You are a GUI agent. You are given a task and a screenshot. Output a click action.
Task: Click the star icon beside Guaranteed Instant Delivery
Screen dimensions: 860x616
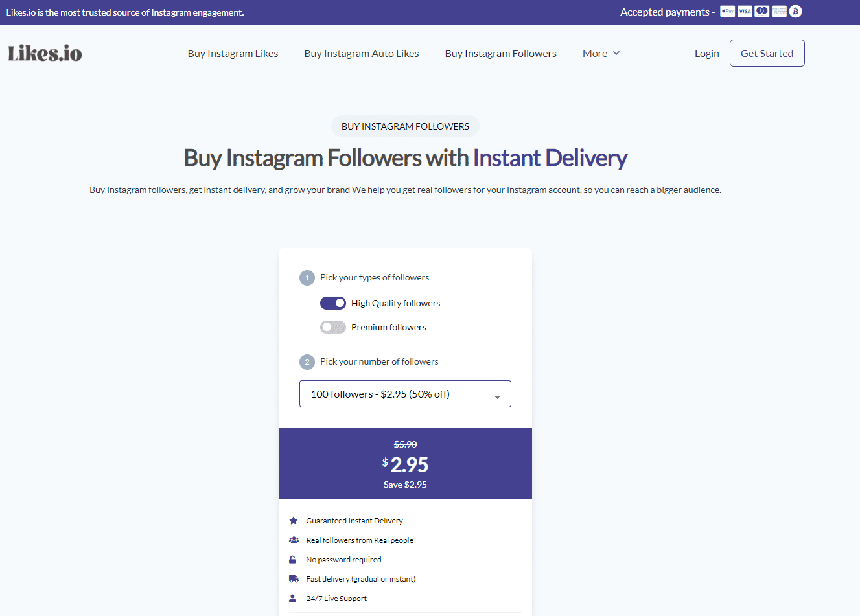click(x=294, y=520)
